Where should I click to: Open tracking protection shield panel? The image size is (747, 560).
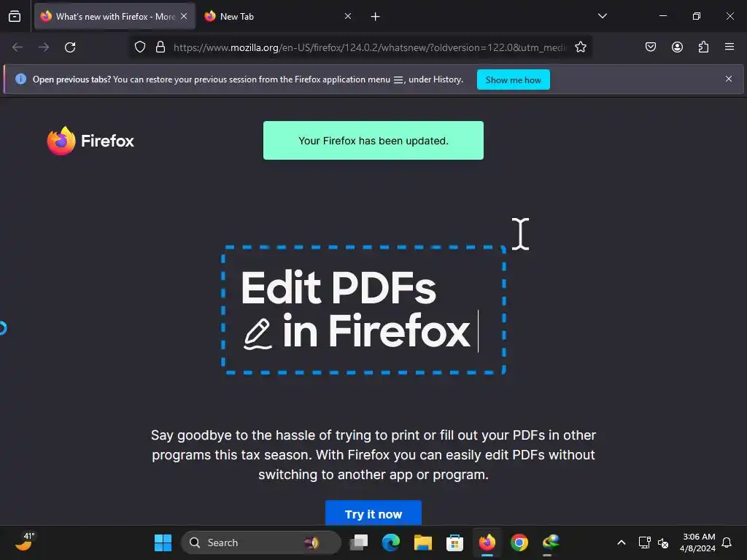pos(139,47)
